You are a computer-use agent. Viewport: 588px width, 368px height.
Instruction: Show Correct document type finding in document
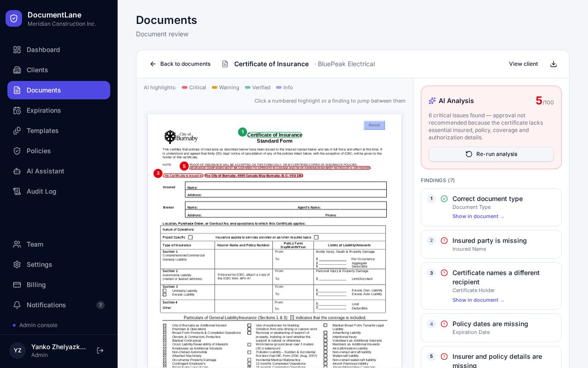click(478, 217)
